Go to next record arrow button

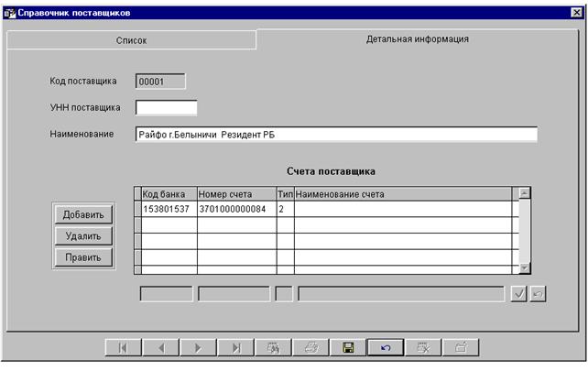point(198,347)
